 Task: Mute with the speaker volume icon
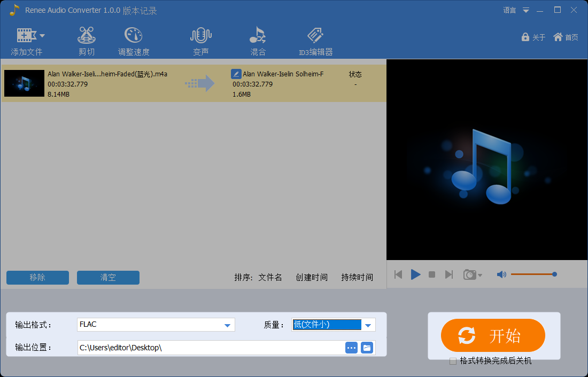(501, 274)
